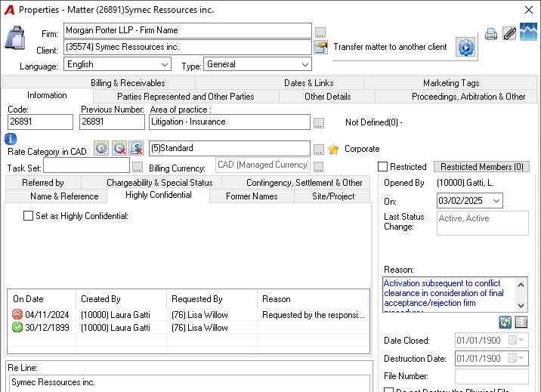Close the Properties window

[529, 10]
